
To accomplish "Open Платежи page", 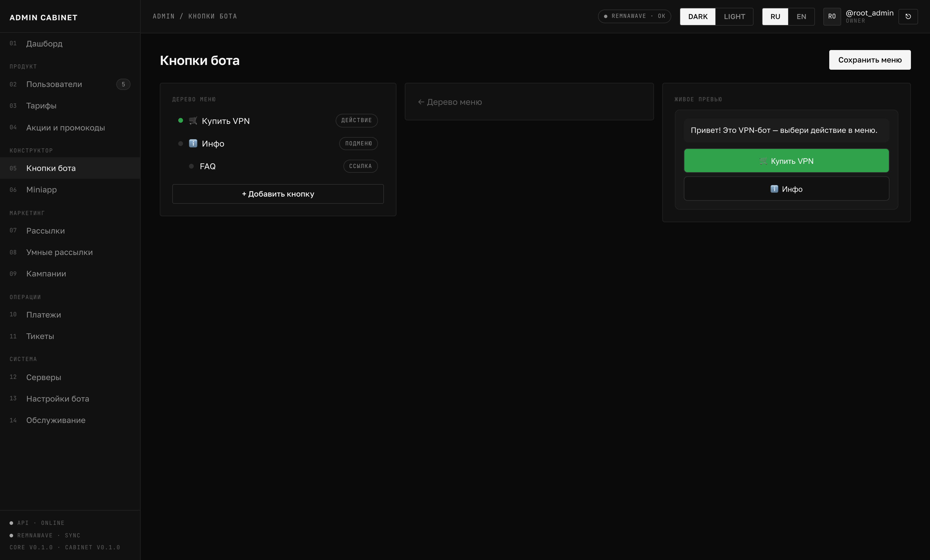I will pos(70,315).
